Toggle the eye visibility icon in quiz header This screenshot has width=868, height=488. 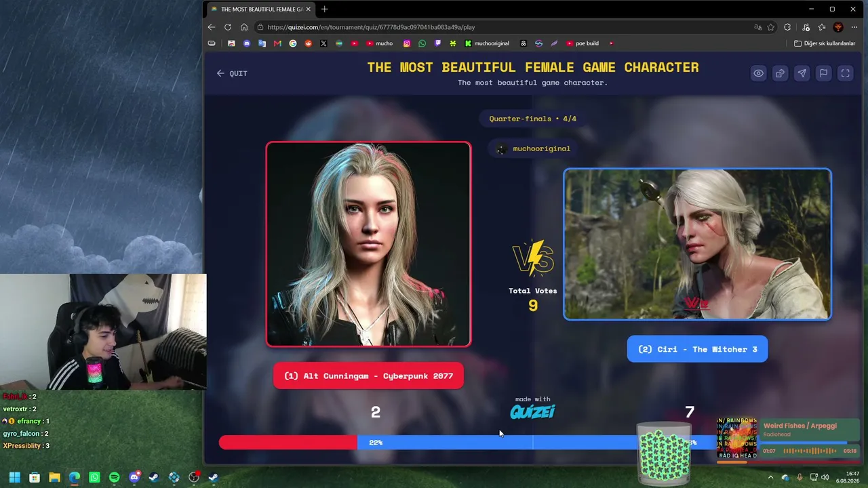758,73
